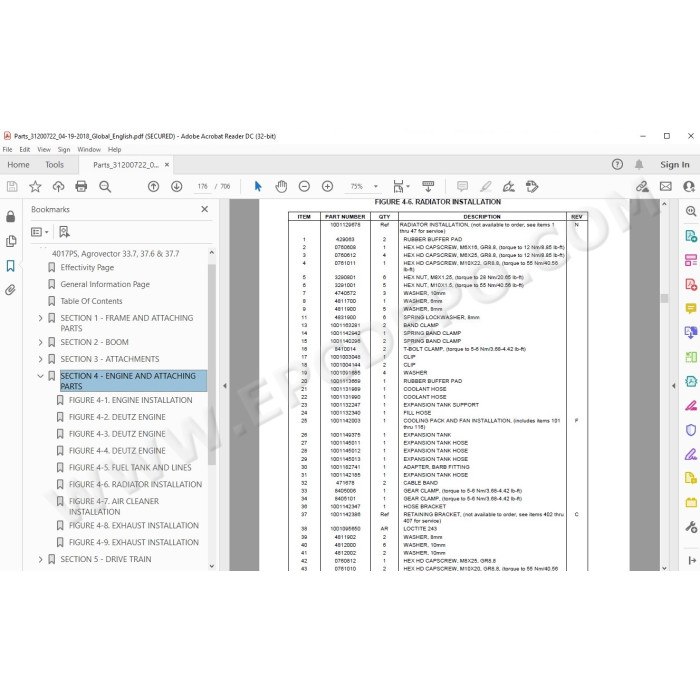This screenshot has height=700, width=700.
Task: Go to the next page arrow
Action: point(177,187)
